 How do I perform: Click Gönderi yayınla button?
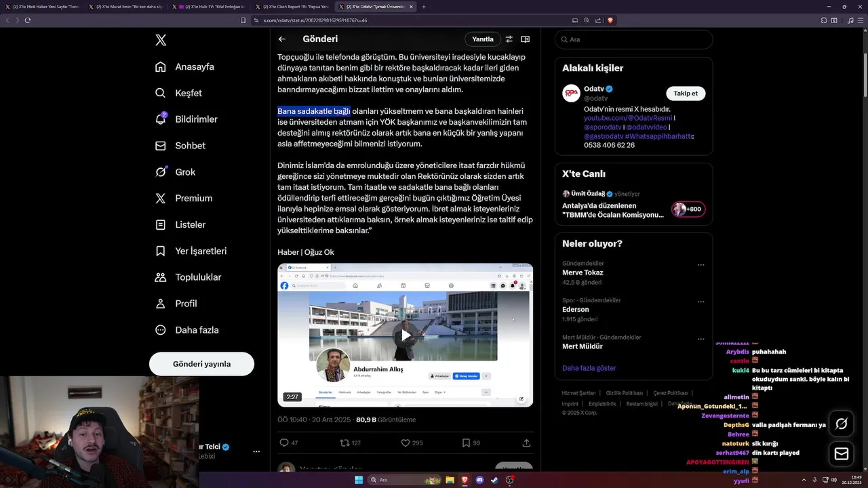(201, 364)
